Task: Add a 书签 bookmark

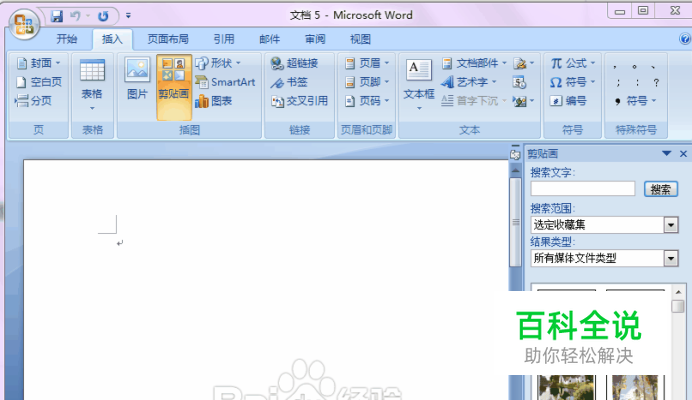Action: point(289,82)
